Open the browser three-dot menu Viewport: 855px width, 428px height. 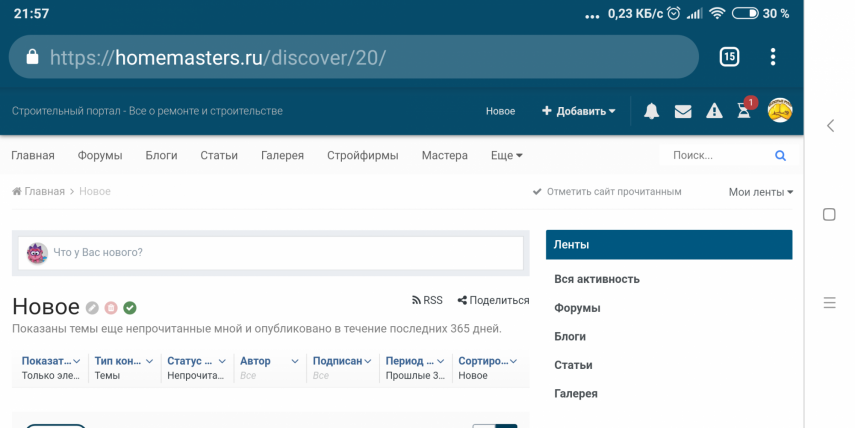[773, 57]
